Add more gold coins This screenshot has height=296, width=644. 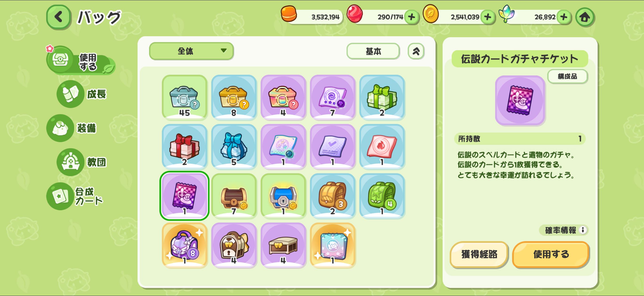point(488,17)
